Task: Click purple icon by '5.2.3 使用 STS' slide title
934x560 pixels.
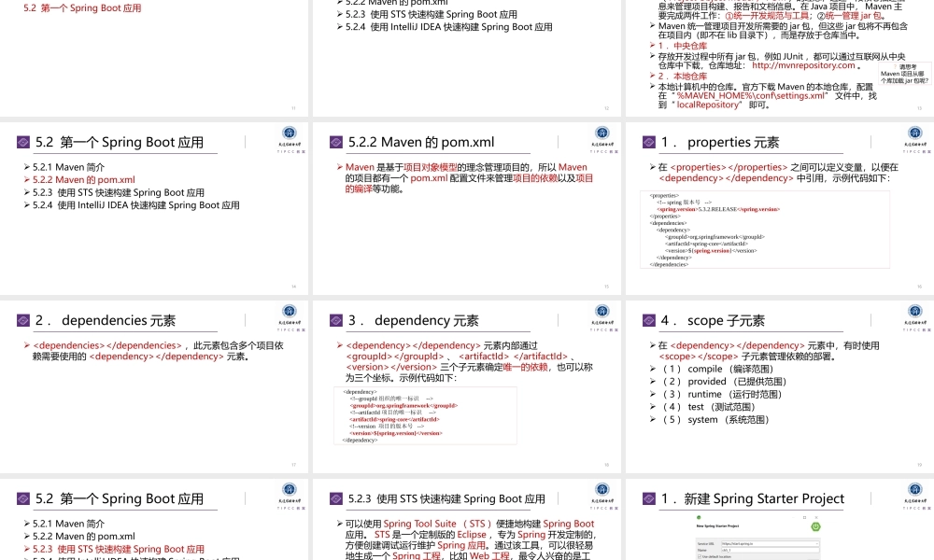Action: point(336,499)
